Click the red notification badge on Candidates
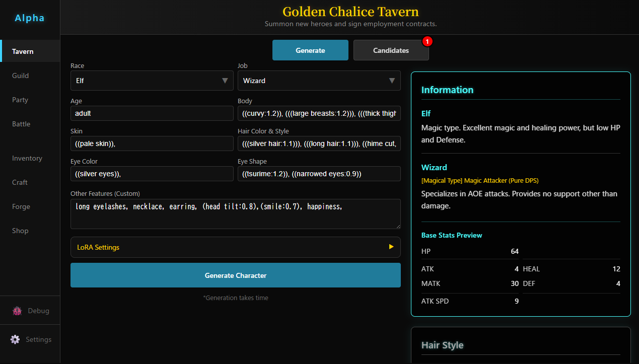The height and width of the screenshot is (364, 639). 427,41
